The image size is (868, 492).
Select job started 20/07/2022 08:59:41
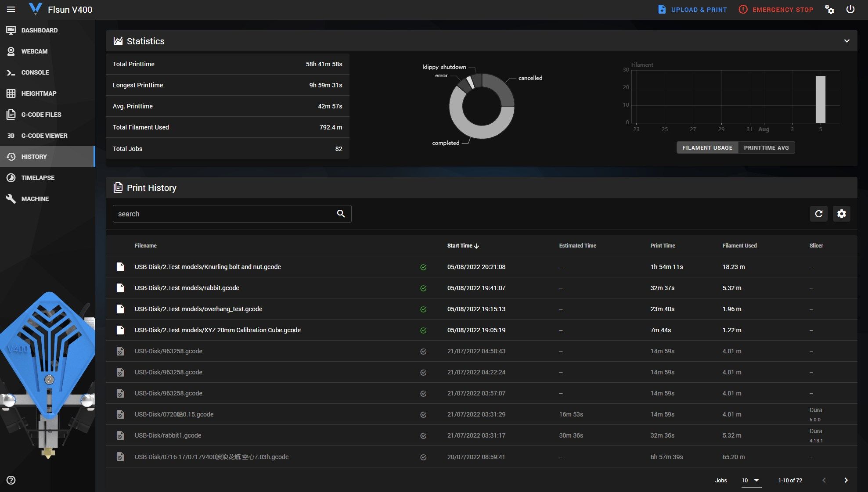(x=482, y=457)
